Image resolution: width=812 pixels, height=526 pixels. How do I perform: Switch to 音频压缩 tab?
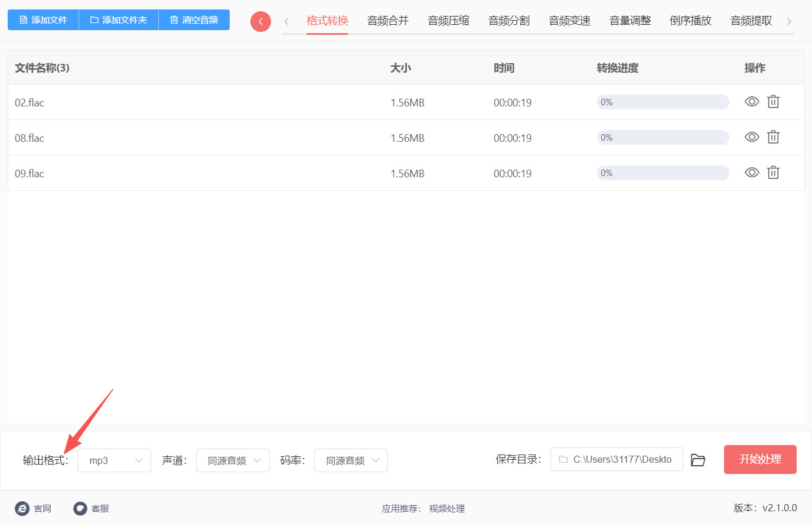(449, 21)
